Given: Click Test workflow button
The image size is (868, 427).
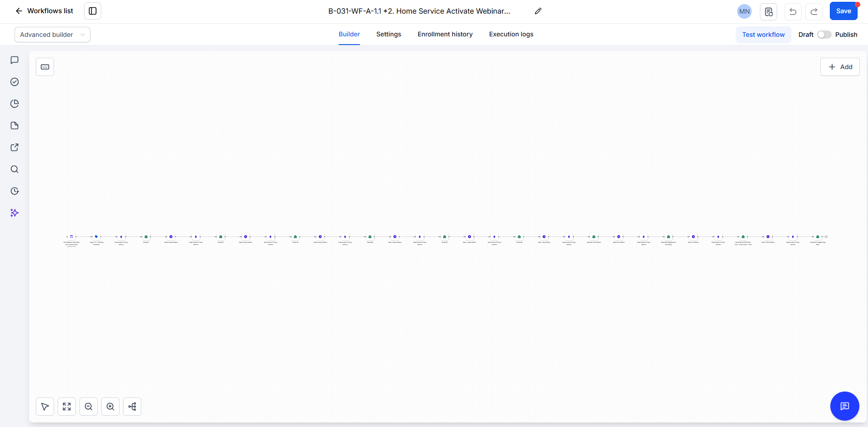Looking at the screenshot, I should [764, 35].
